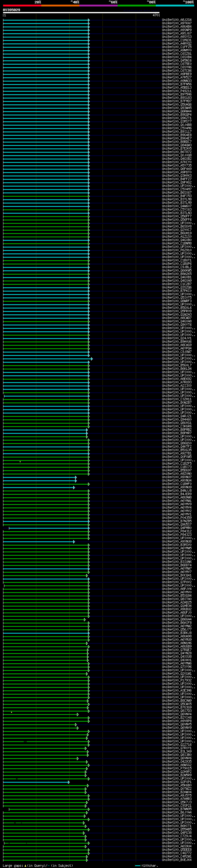Select UniRef100_B9S183 label
Viewport: 197px width, 868px height.
coord(177,98)
